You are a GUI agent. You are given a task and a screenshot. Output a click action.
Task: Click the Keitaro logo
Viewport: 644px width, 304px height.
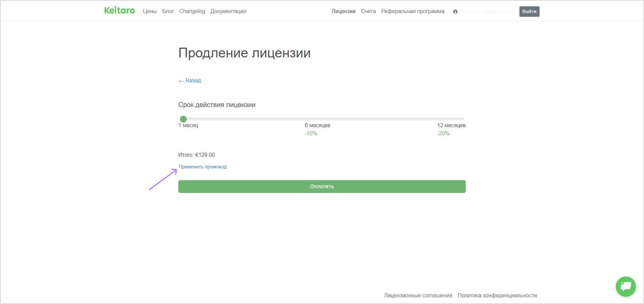120,11
